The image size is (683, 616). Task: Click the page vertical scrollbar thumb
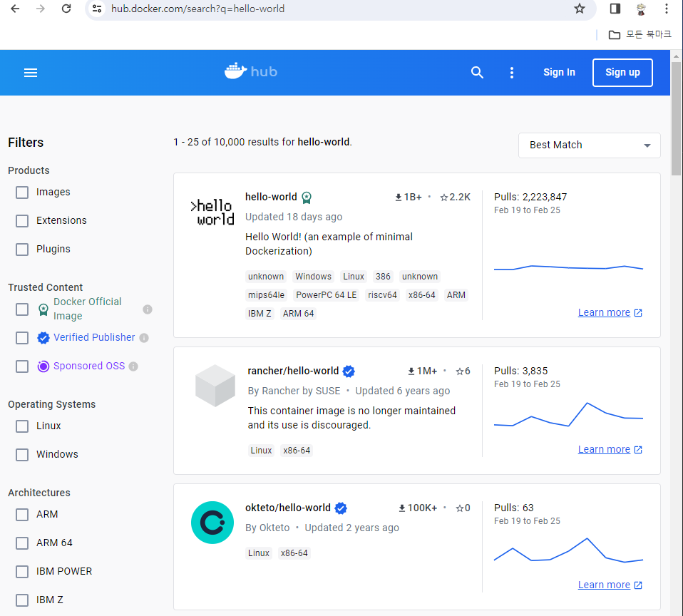coord(676,118)
